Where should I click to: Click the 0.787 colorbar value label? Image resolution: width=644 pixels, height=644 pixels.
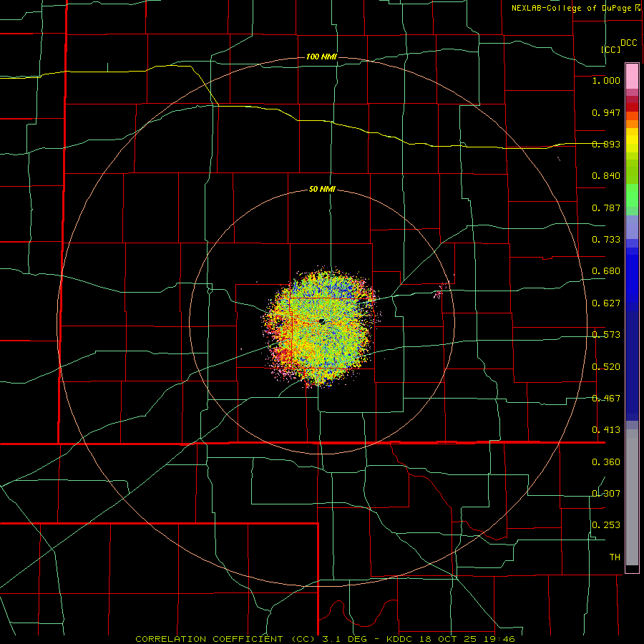[x=606, y=208]
